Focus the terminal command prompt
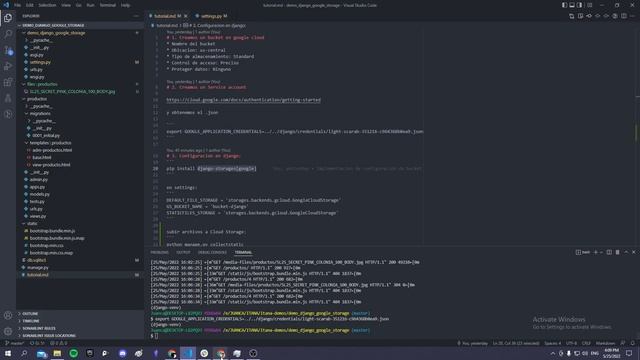This screenshot has height=360, width=640. (155, 336)
